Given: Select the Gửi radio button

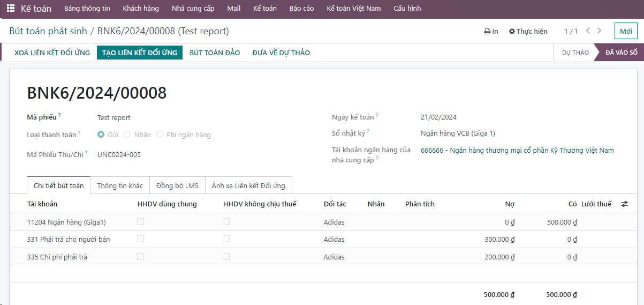Looking at the screenshot, I should coord(101,135).
